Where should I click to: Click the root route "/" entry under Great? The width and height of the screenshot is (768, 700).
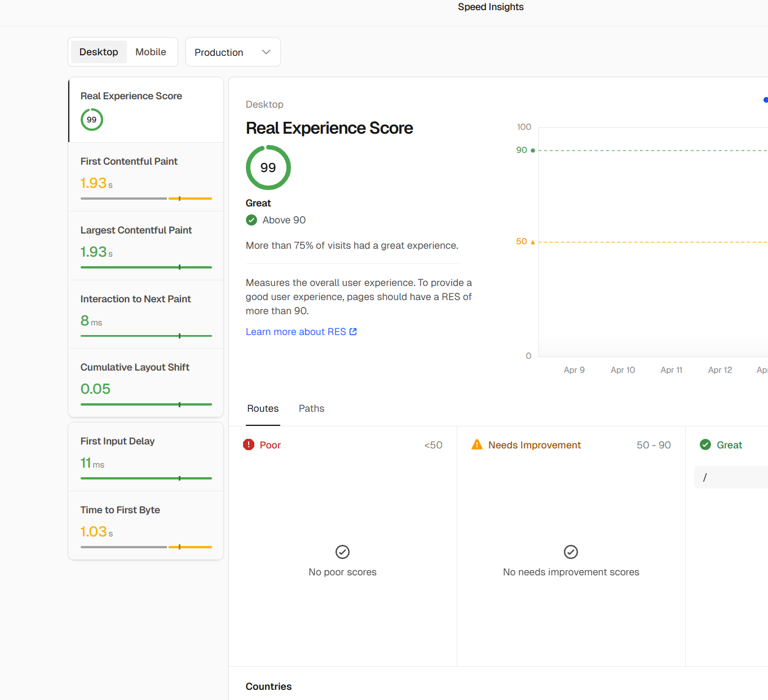coord(730,477)
